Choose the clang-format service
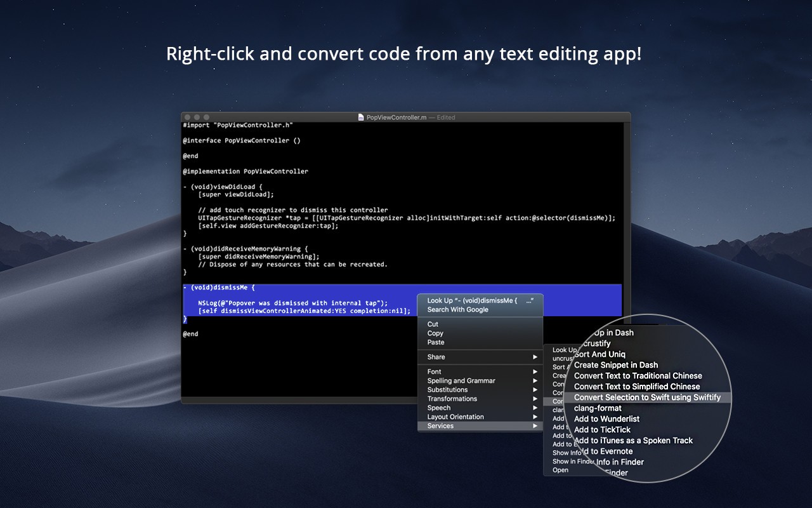 pos(597,408)
